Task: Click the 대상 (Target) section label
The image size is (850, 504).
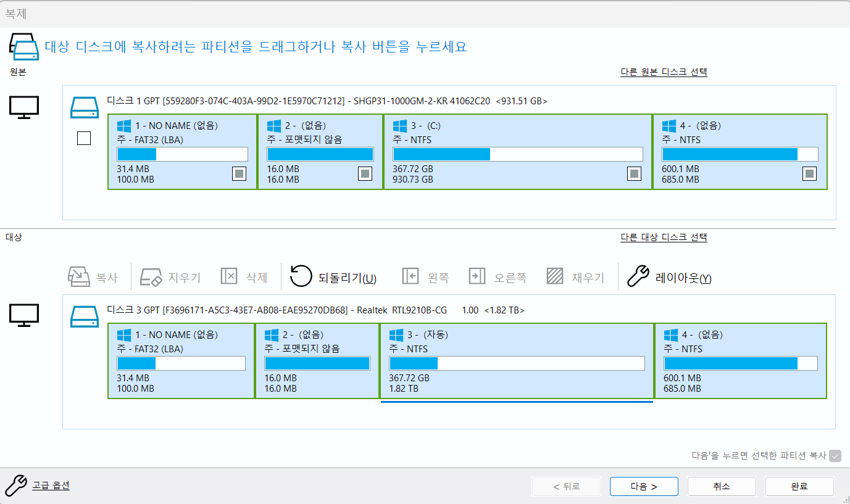Action: click(13, 237)
